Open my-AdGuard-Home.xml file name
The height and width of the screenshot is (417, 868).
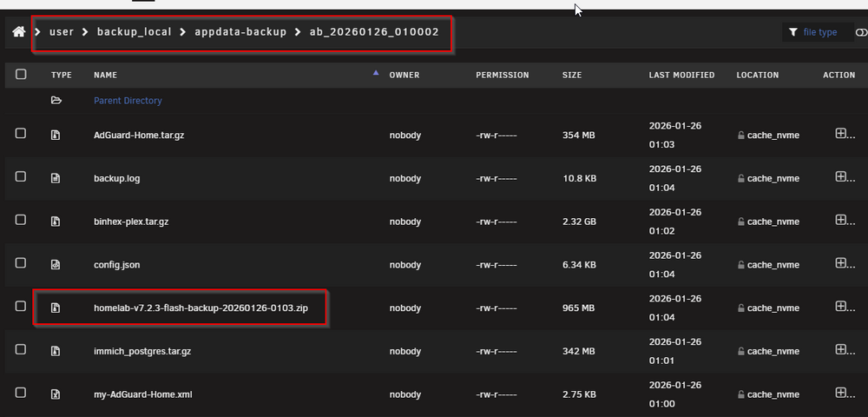[143, 395]
